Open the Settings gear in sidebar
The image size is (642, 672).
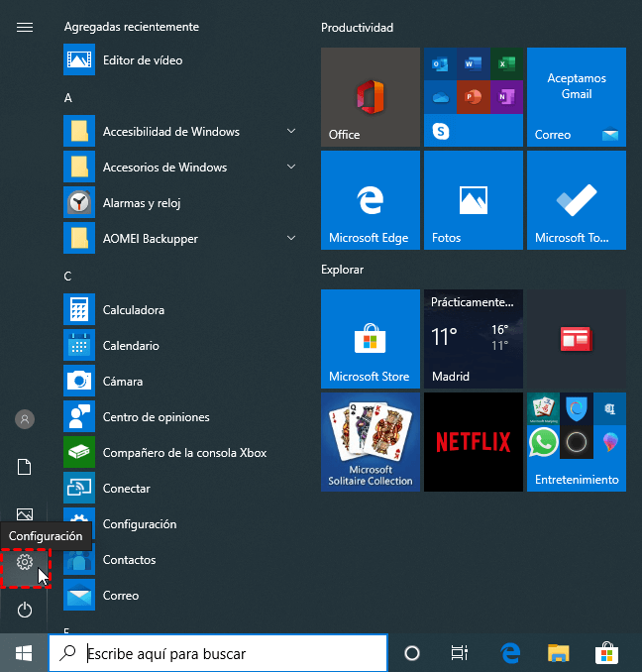[25, 563]
